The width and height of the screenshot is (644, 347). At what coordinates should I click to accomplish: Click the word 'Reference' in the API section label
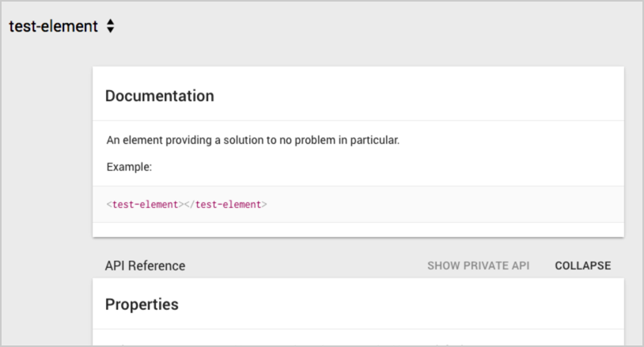tap(157, 266)
